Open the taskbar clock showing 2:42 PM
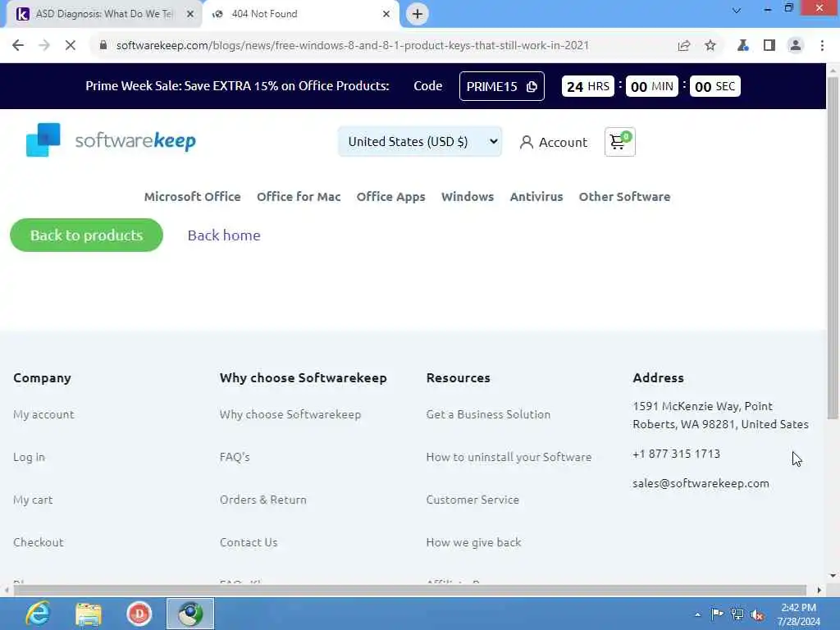 (798, 614)
